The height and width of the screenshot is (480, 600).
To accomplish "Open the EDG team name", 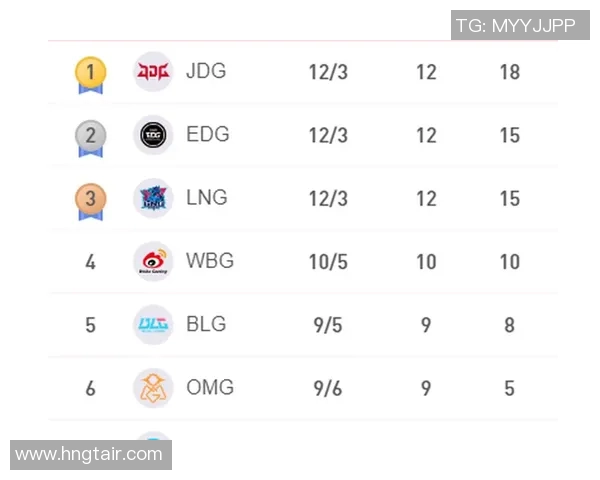I will (x=207, y=135).
